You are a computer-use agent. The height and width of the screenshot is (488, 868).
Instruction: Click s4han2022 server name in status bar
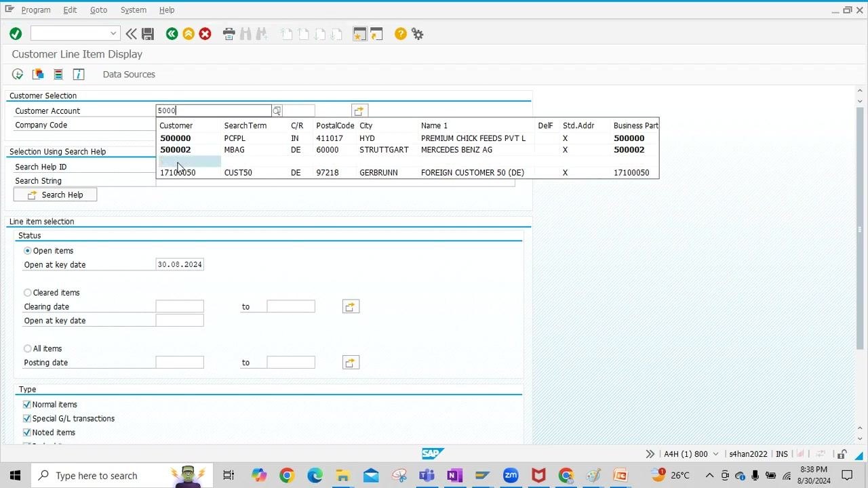click(x=748, y=454)
